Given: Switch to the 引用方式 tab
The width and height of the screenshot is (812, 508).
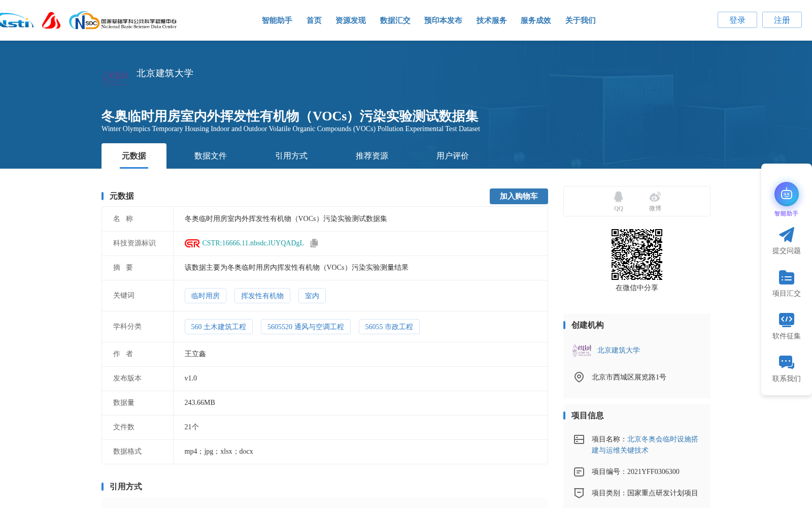Looking at the screenshot, I should pyautogui.click(x=291, y=156).
